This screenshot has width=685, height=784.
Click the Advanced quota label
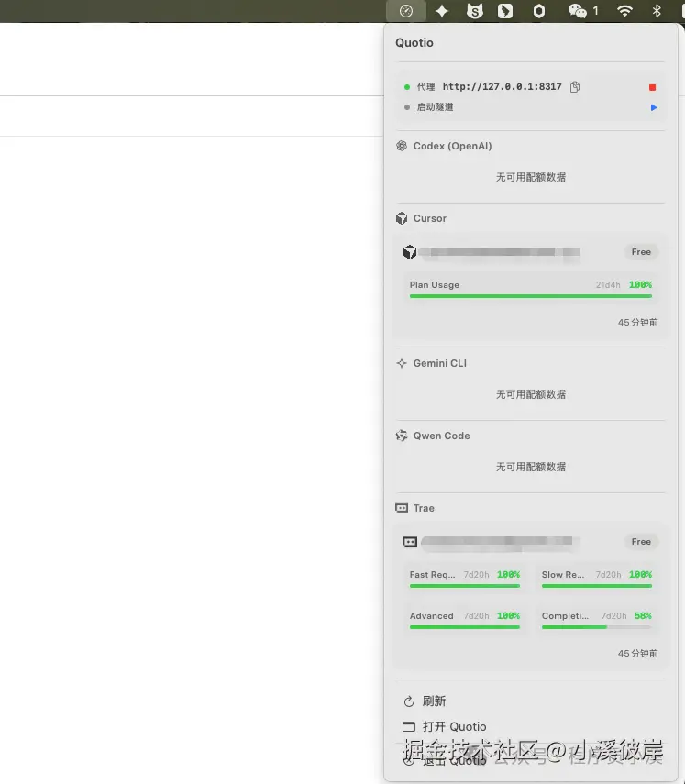(432, 616)
